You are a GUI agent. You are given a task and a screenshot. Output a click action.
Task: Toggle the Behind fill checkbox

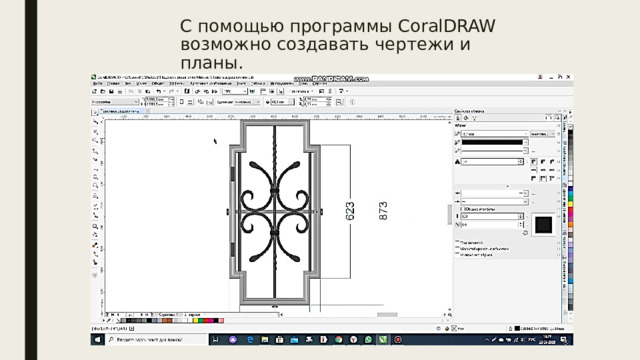[x=457, y=242]
